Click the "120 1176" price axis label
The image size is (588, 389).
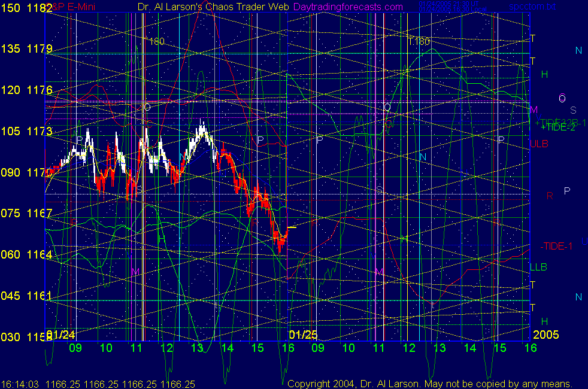click(x=26, y=90)
